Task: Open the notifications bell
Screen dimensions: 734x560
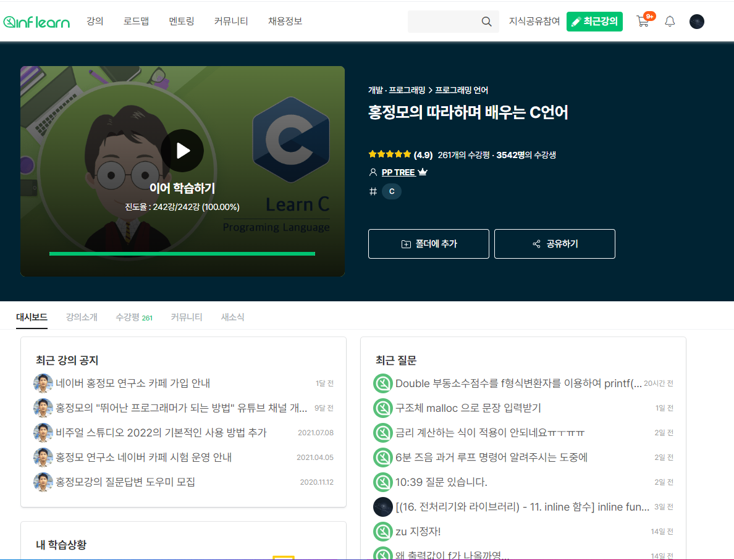Action: click(670, 22)
